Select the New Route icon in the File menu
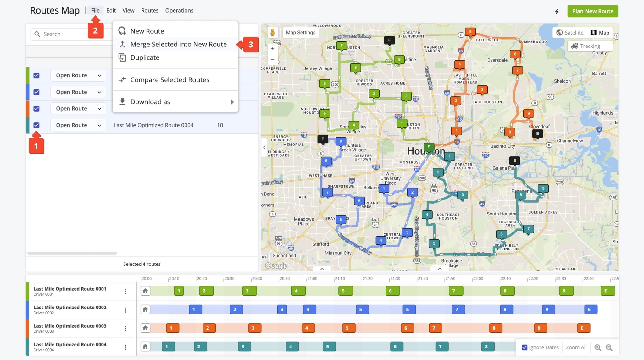The image size is (644, 360). [123, 30]
